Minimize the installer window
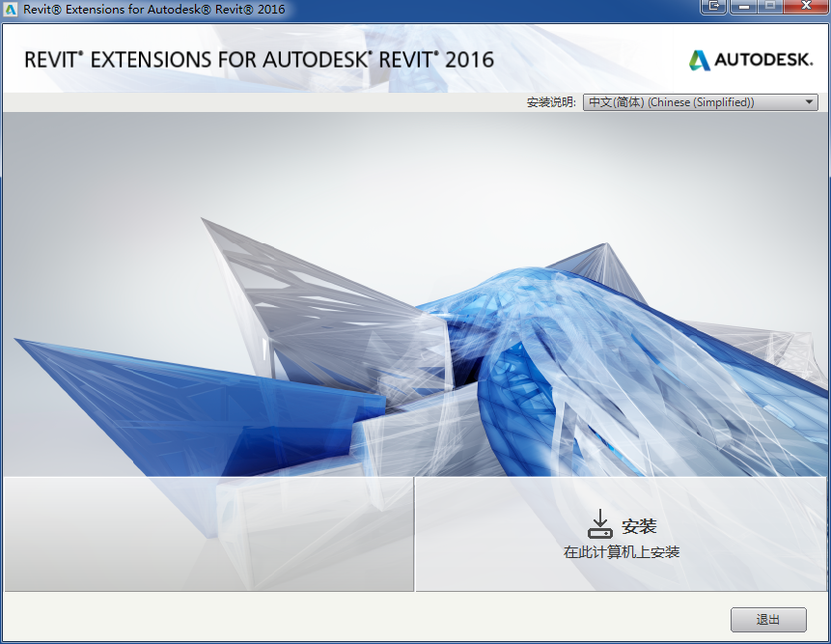Viewport: 831px width, 644px height. (x=745, y=7)
